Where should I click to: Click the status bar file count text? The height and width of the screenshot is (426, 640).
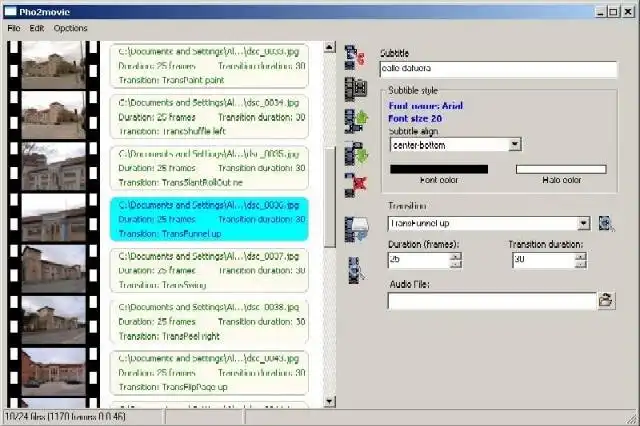65,417
